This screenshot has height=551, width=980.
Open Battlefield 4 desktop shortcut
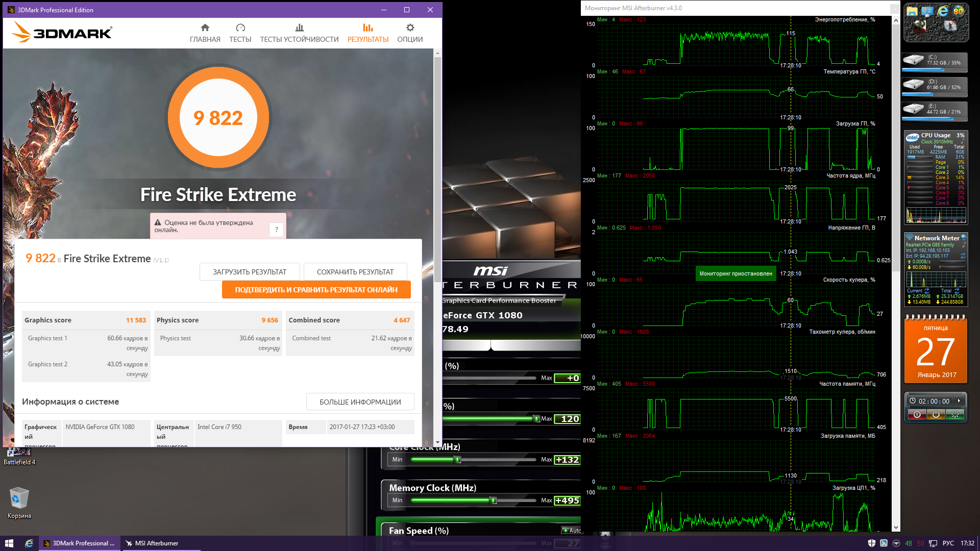pyautogui.click(x=19, y=454)
